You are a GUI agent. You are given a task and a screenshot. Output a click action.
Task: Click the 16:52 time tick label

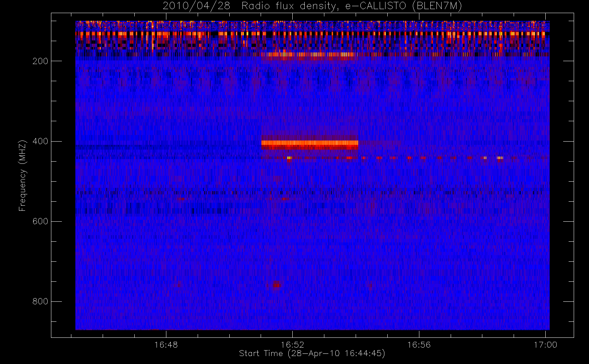point(292,345)
